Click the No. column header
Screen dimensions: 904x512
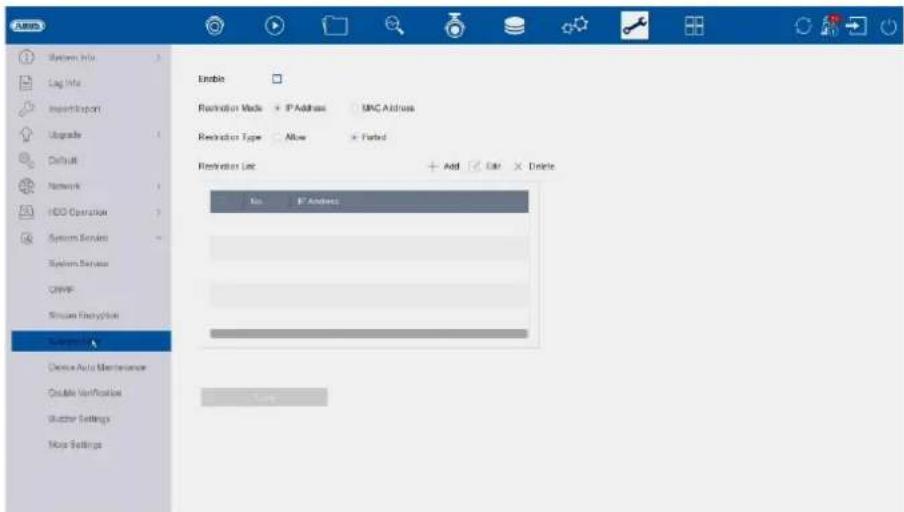click(x=257, y=201)
